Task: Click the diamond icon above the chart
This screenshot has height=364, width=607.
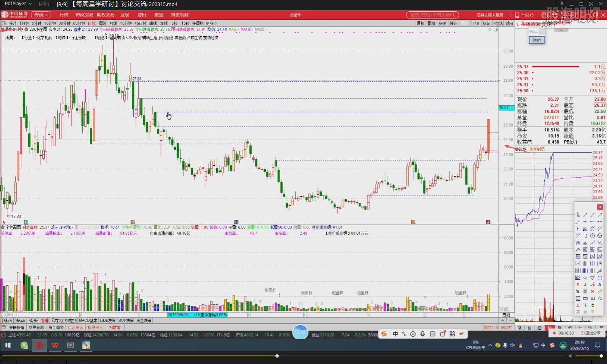Action: pos(490,29)
